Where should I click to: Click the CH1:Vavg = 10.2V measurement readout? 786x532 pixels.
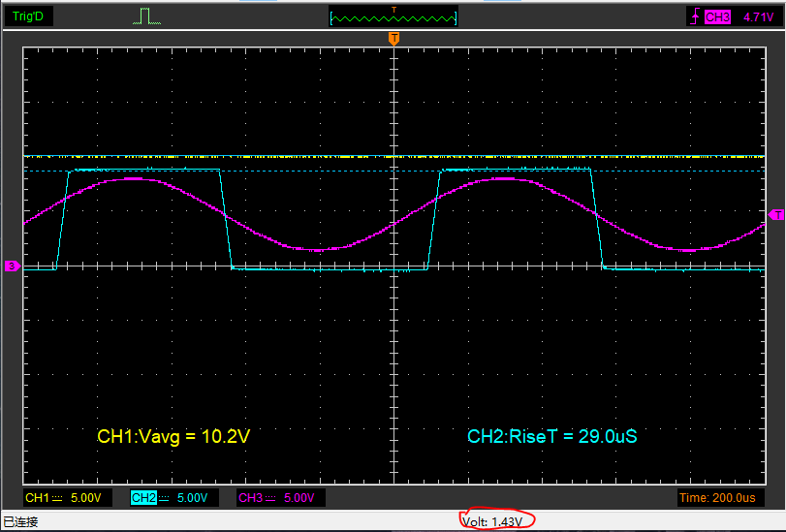173,437
